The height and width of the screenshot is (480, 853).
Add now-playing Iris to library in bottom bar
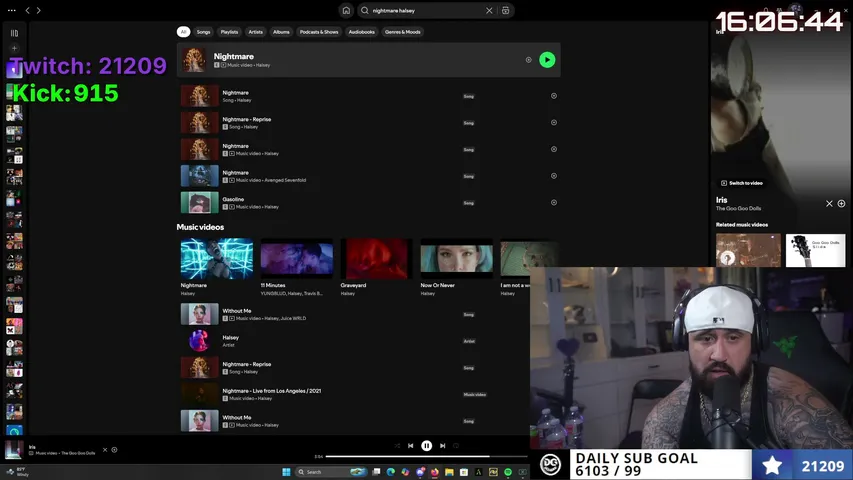click(114, 450)
